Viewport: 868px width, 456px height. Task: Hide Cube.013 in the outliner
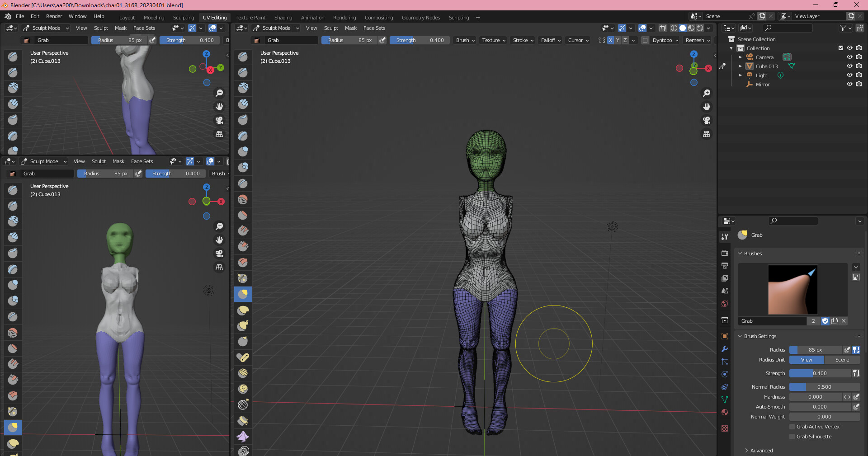[x=849, y=66]
